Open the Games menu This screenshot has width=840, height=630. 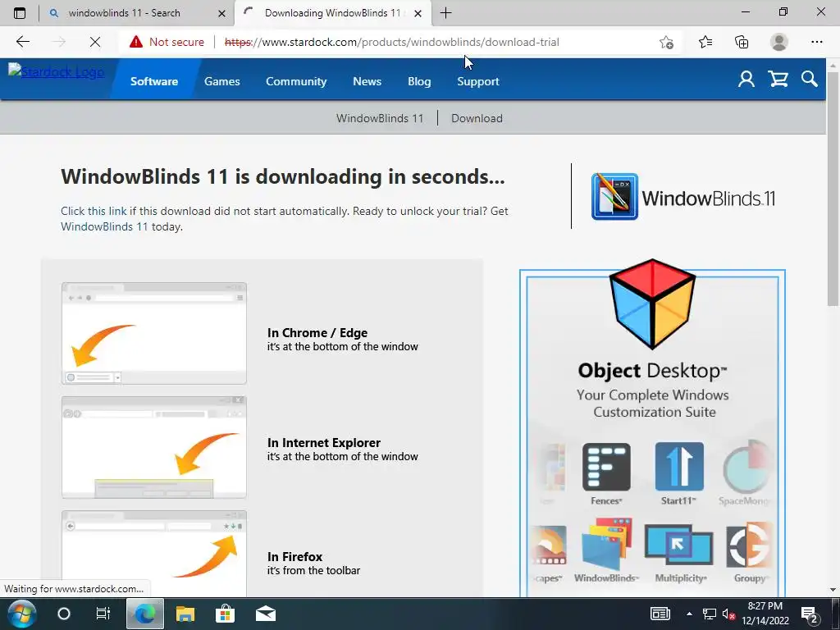pos(221,81)
